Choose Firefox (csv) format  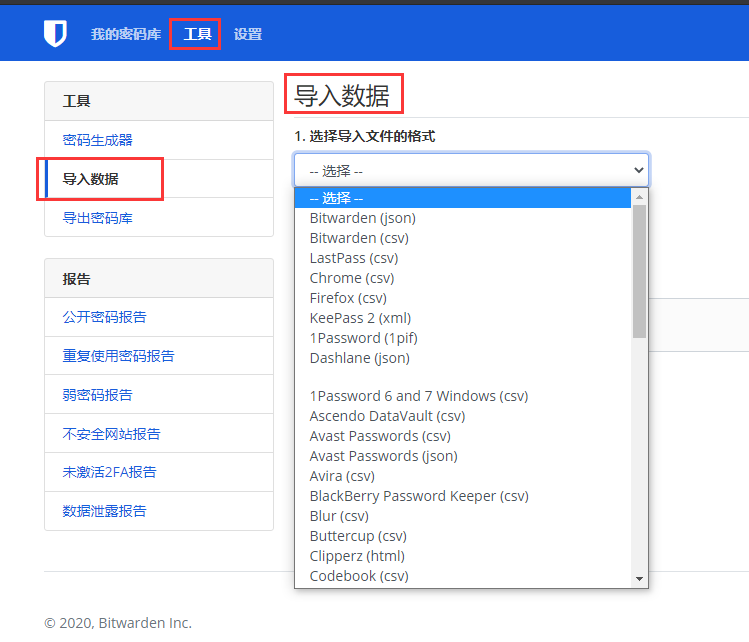[462, 298]
